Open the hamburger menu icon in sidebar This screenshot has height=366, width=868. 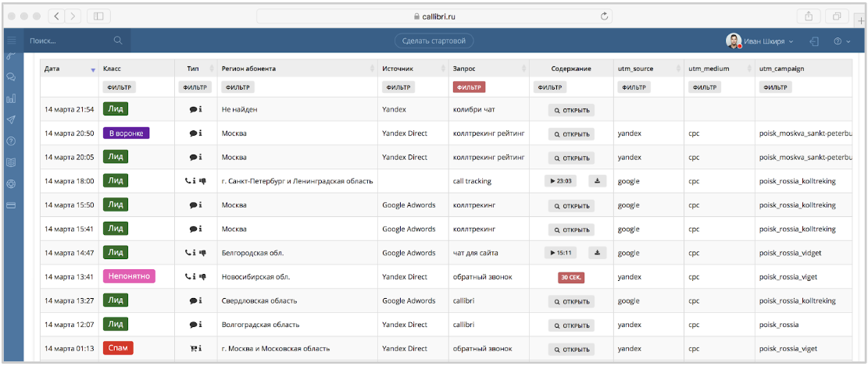(x=11, y=41)
